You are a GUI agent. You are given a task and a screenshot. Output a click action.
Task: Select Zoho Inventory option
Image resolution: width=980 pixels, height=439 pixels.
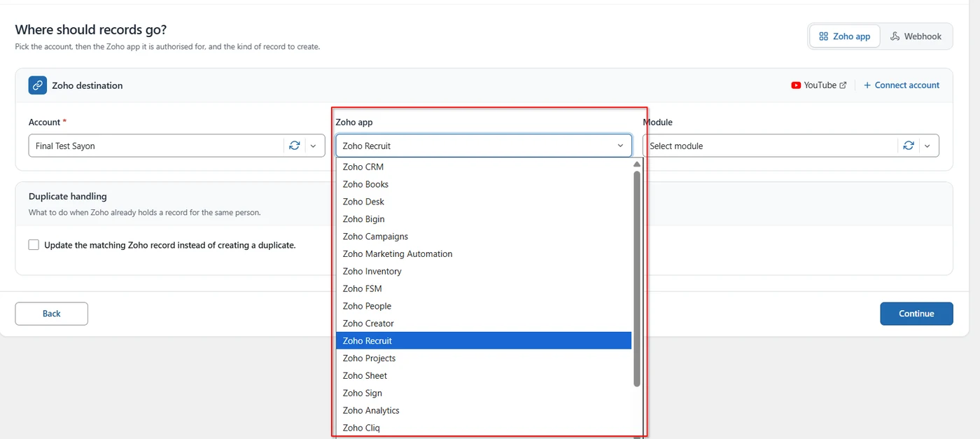point(484,271)
